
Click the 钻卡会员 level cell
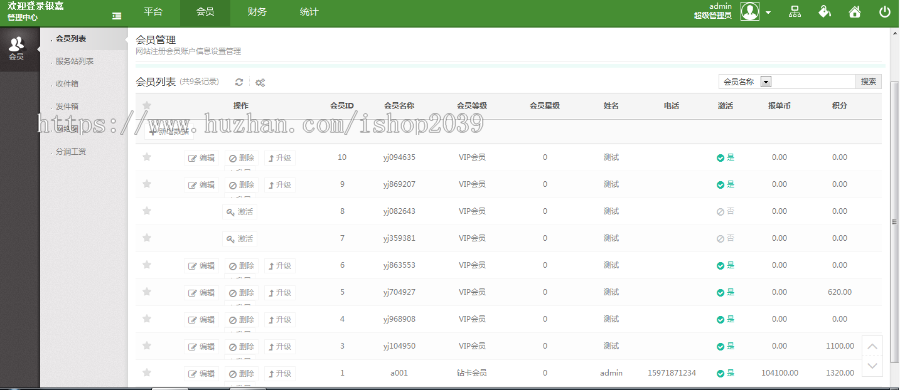click(472, 373)
